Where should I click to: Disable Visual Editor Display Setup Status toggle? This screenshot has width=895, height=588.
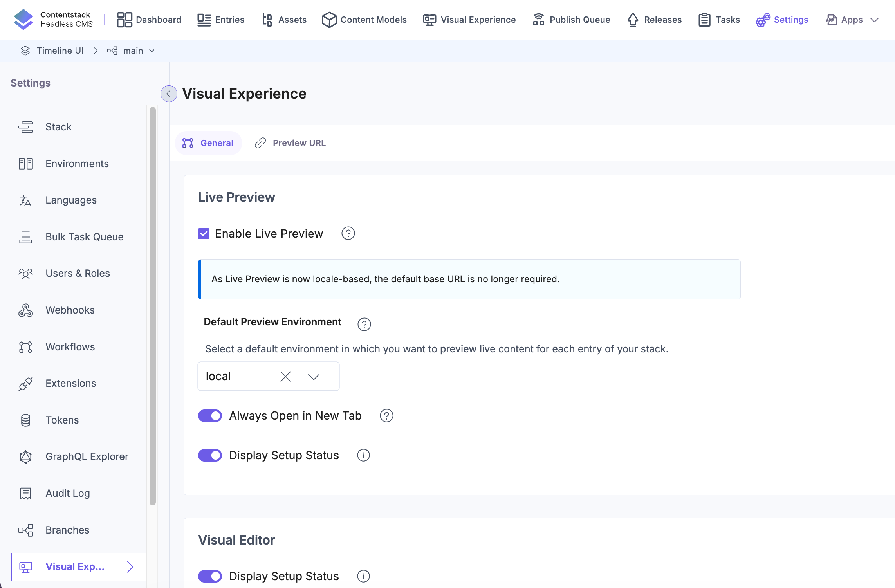coord(210,576)
